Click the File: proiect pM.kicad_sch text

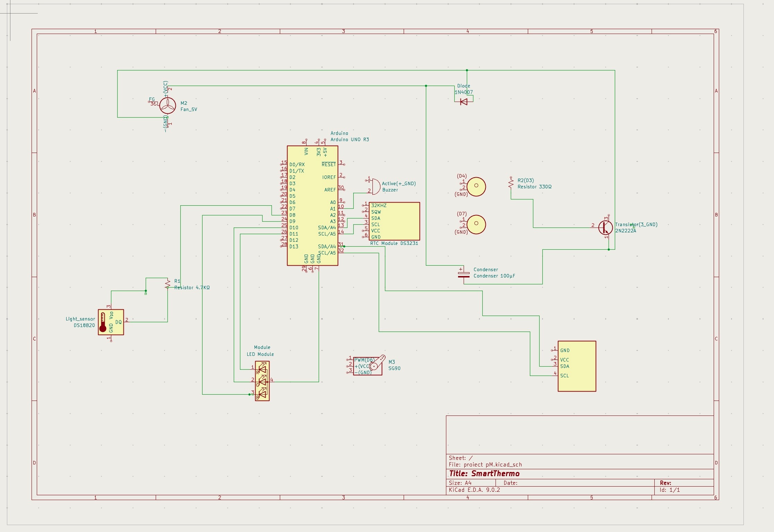click(x=485, y=465)
